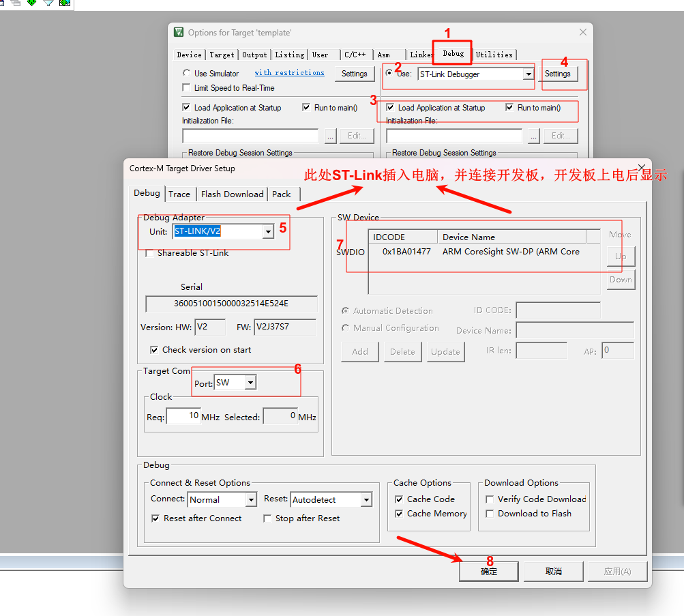Toggle Check version on start
Viewport: 684px width, 616px height.
tap(154, 350)
